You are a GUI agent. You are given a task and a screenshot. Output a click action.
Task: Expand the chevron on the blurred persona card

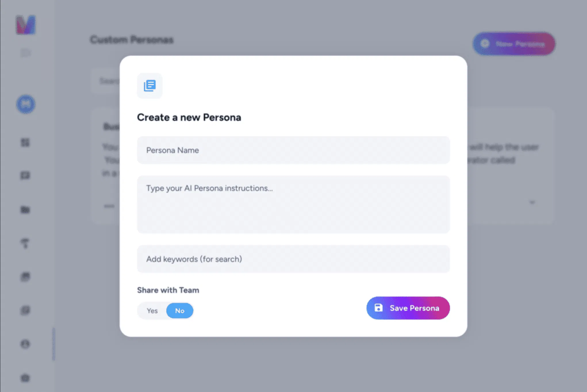pyautogui.click(x=532, y=203)
